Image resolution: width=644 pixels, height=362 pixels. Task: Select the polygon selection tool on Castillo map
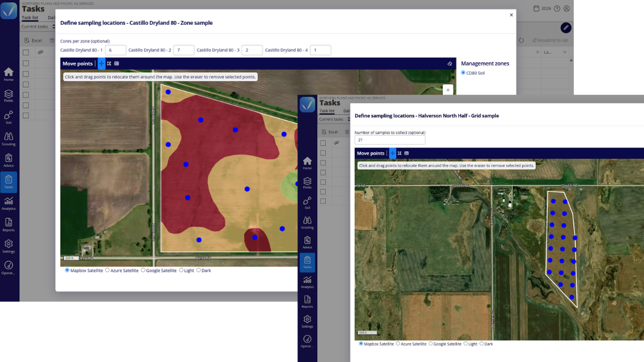click(x=109, y=63)
